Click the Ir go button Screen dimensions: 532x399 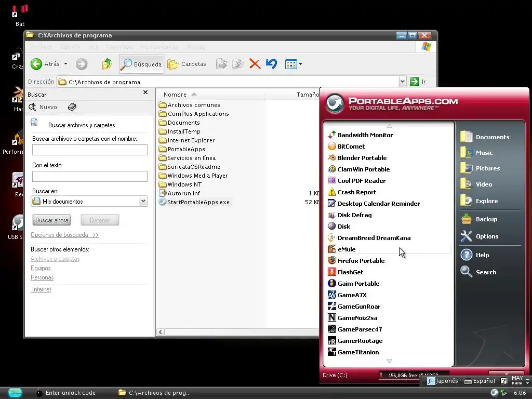(x=418, y=82)
